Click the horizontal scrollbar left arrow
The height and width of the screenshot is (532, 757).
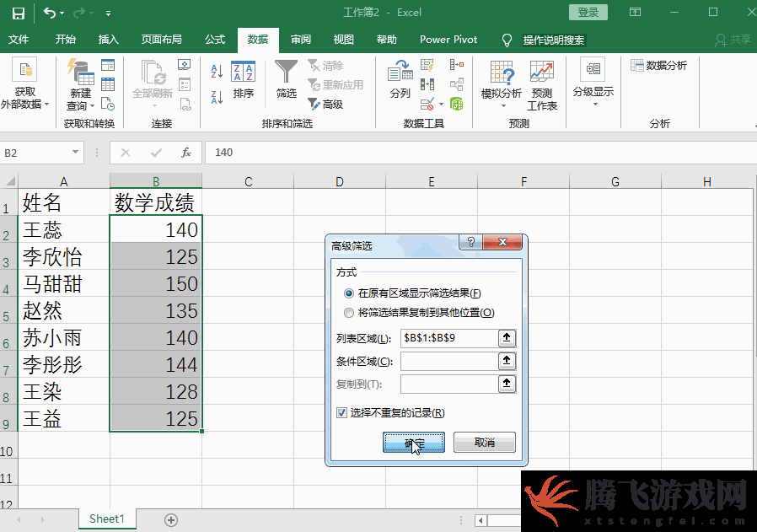click(481, 520)
